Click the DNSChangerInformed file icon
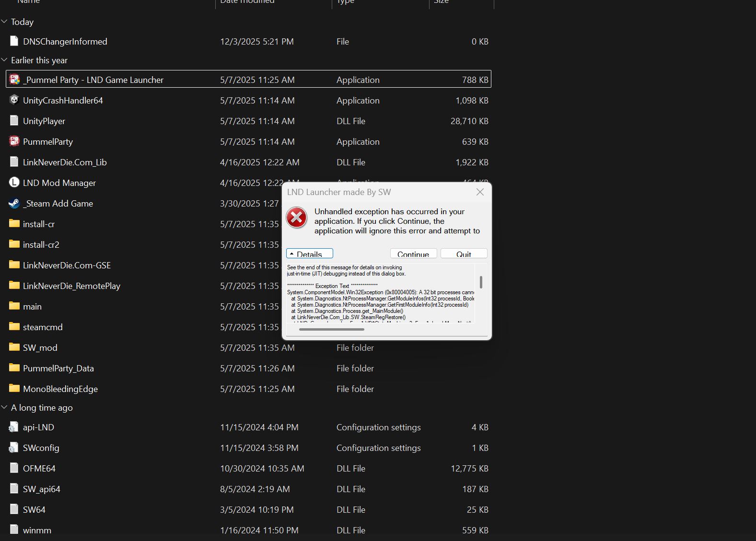Image resolution: width=756 pixels, height=541 pixels. pos(14,41)
